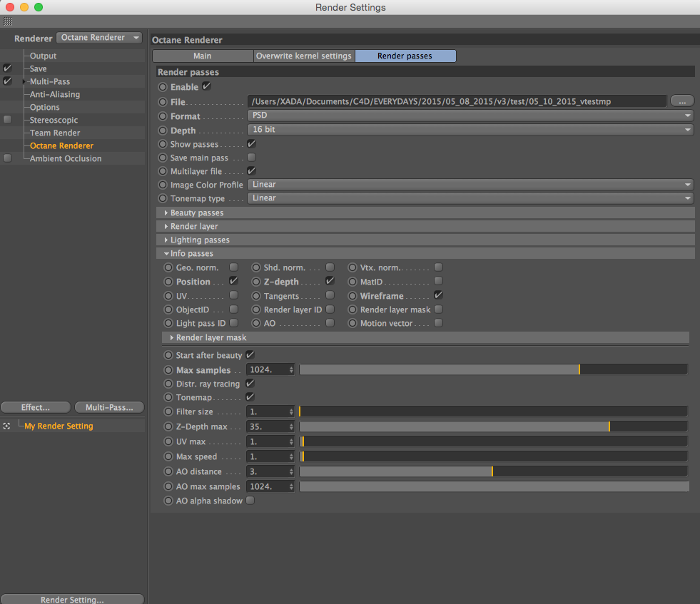
Task: Open the Image Color Profile dropdown
Action: pyautogui.click(x=470, y=184)
